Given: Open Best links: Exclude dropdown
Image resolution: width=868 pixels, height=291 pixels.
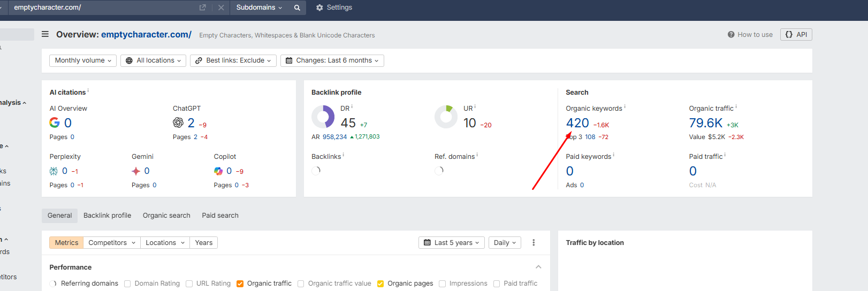Looking at the screenshot, I should point(233,60).
